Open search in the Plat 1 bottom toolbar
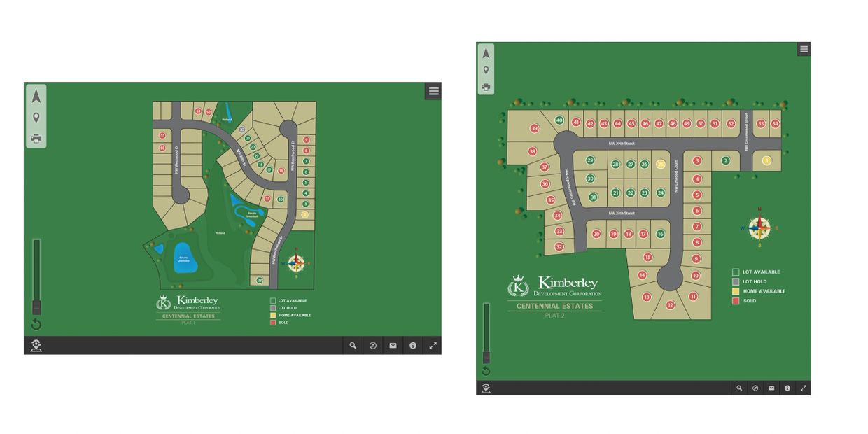 pos(353,345)
